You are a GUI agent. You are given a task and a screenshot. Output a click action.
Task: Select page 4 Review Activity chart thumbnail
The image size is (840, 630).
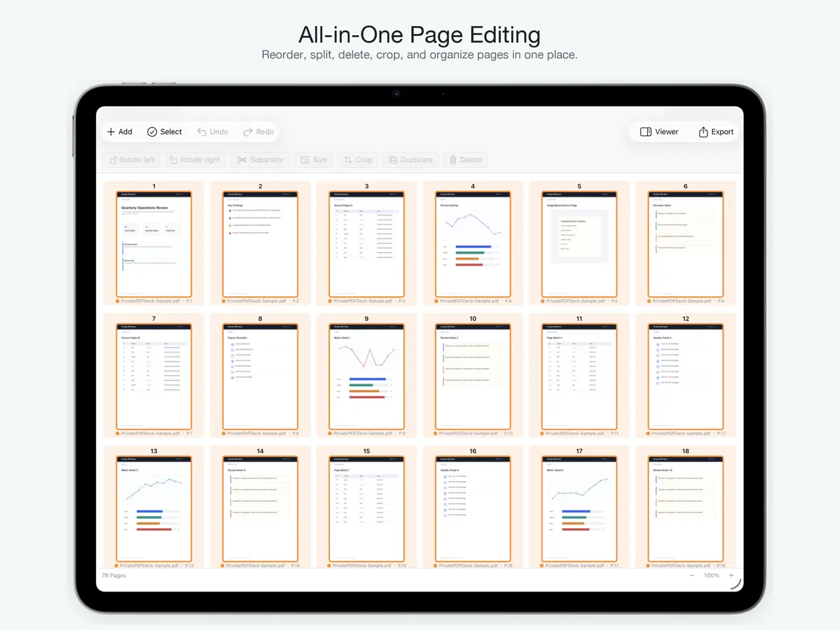pyautogui.click(x=473, y=244)
